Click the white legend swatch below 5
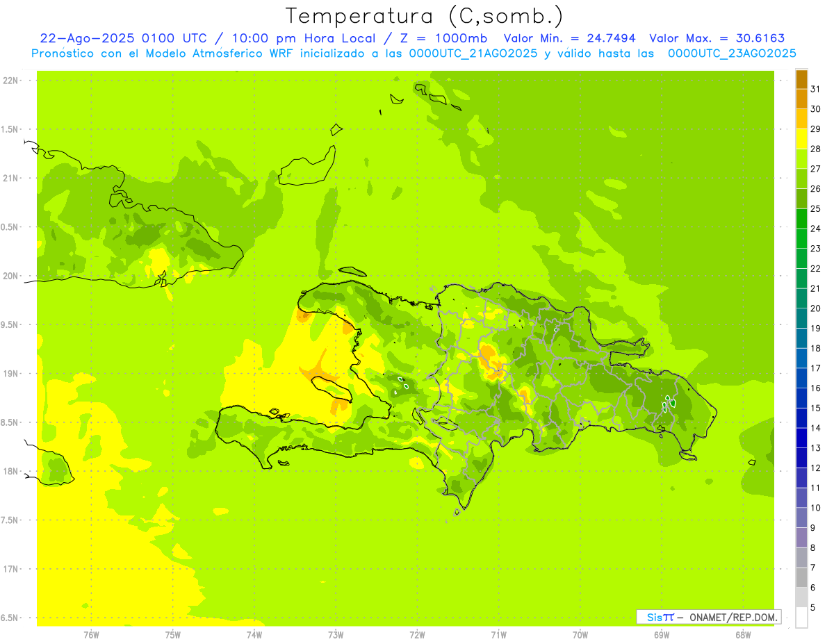This screenshot has height=644, width=834. click(x=801, y=617)
